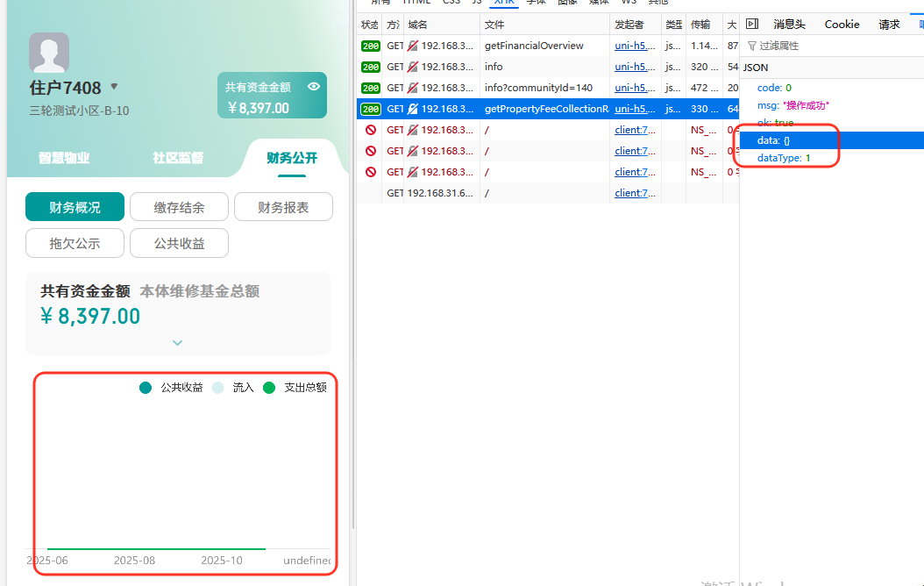Open the 住户7408 dropdown arrow
The image size is (924, 586).
click(114, 87)
